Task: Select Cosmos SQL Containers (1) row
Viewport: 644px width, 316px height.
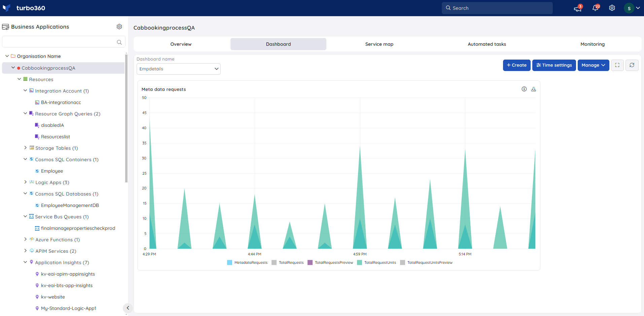Action: [x=67, y=160]
